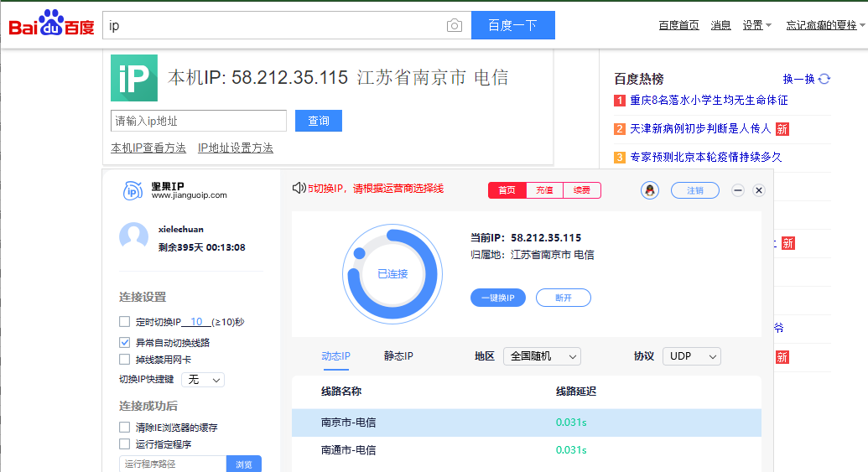Viewport: 868px width, 472px height.
Task: Click the user avatar xielechuan
Action: (134, 236)
